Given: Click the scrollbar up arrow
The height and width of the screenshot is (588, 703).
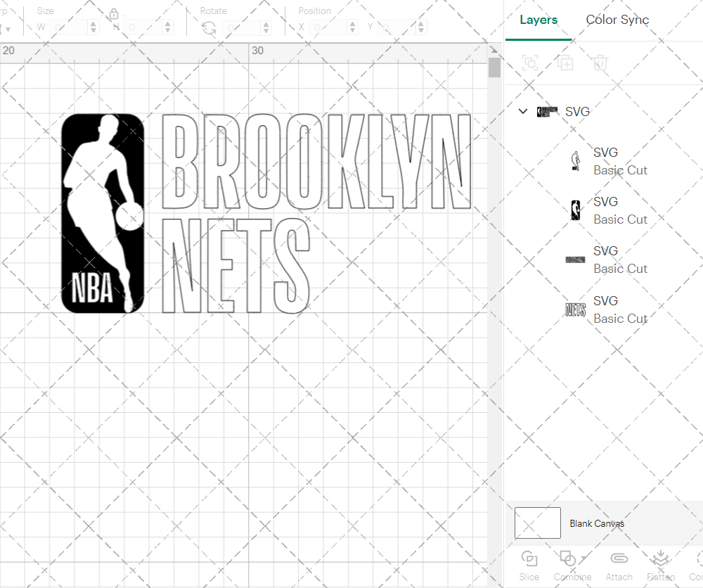Looking at the screenshot, I should pos(494,50).
